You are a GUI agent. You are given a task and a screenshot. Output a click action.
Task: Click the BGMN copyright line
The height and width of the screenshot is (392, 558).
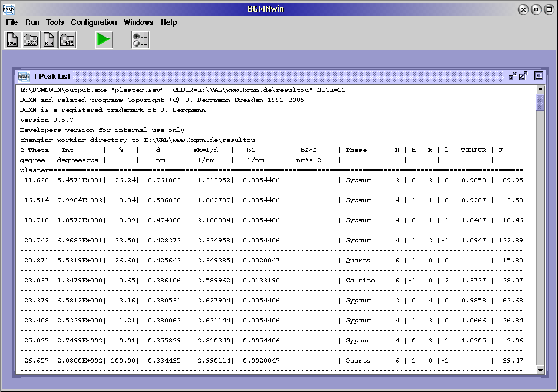162,100
